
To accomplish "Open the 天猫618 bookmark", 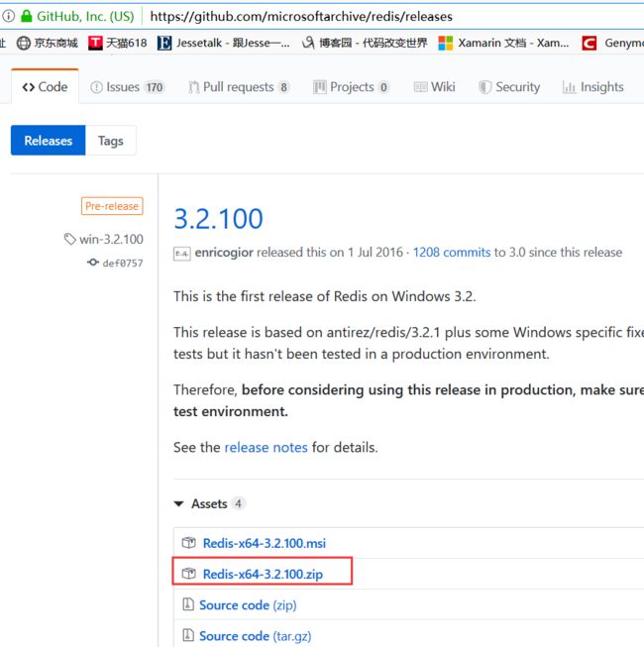I will click(x=118, y=43).
